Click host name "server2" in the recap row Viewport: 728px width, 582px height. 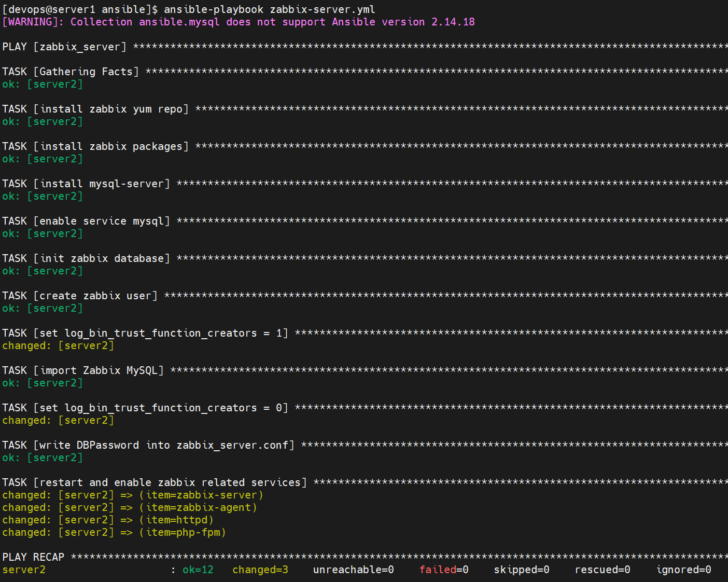click(x=24, y=570)
